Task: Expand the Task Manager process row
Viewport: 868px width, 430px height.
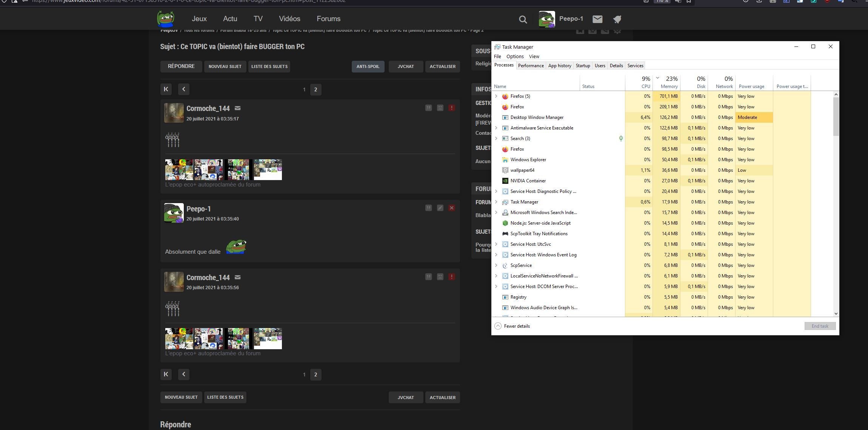Action: click(496, 202)
